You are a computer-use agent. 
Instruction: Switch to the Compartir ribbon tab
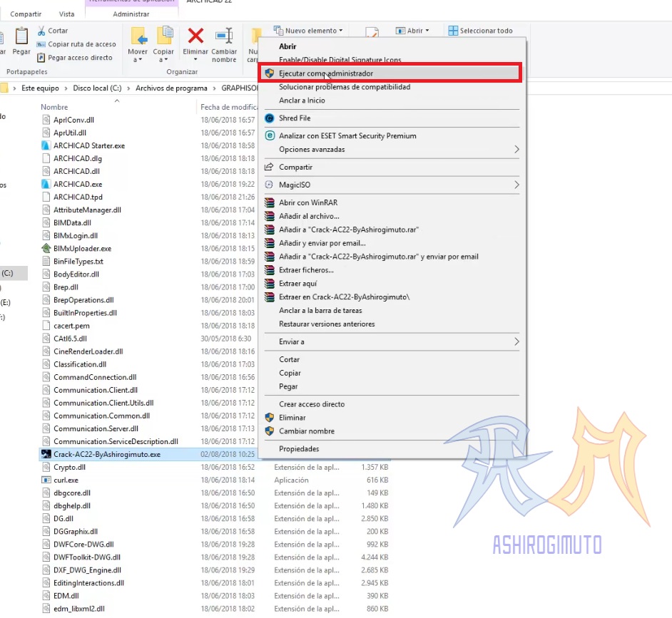[26, 14]
